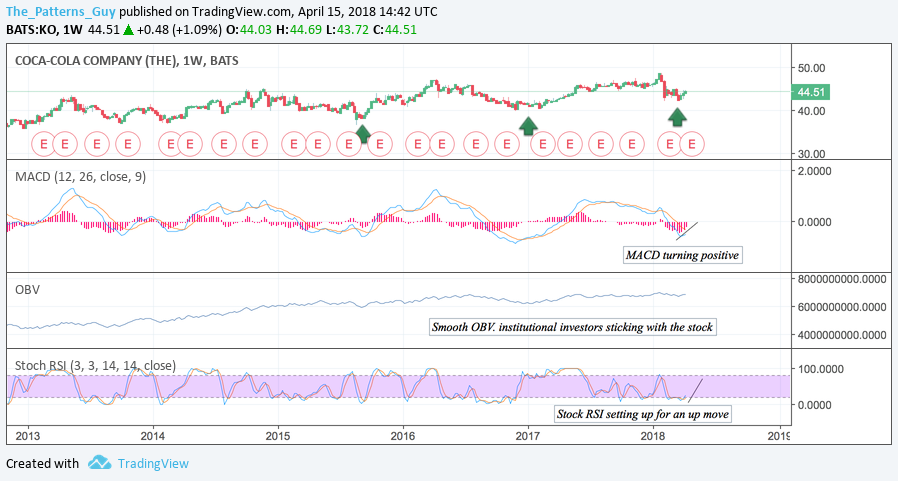
Task: Click the 2014 year label on time axis
Action: [152, 436]
